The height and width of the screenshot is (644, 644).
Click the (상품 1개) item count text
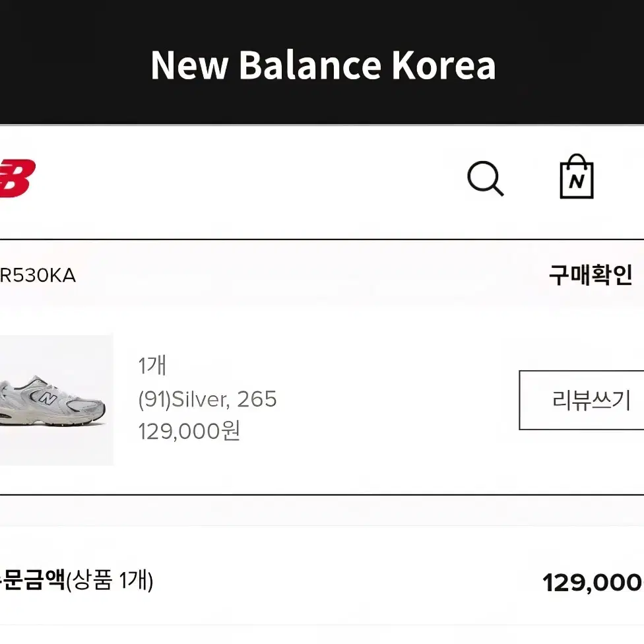pyautogui.click(x=110, y=581)
